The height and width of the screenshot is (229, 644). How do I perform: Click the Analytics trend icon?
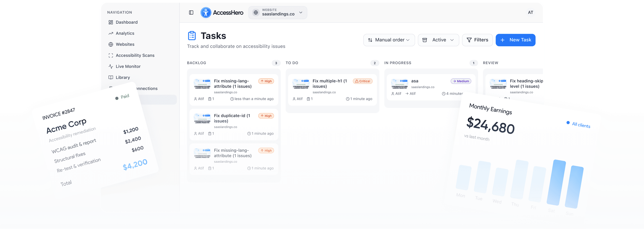click(111, 33)
